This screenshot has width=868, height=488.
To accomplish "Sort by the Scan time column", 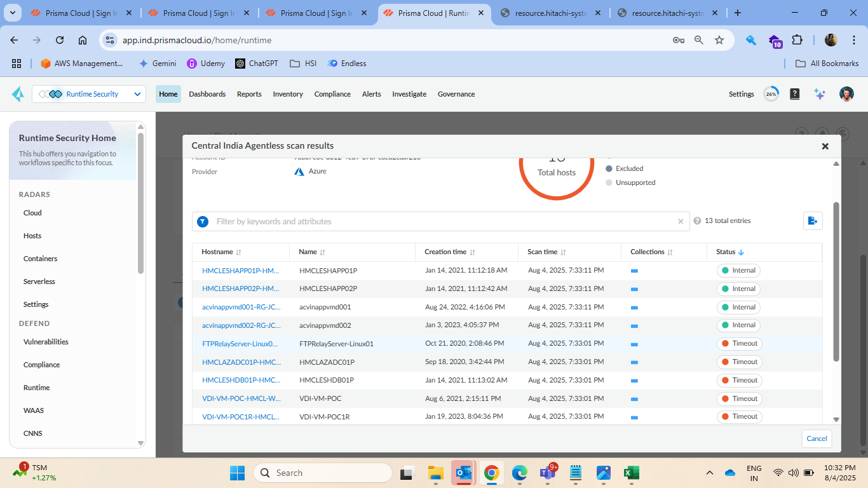I will coord(563,252).
